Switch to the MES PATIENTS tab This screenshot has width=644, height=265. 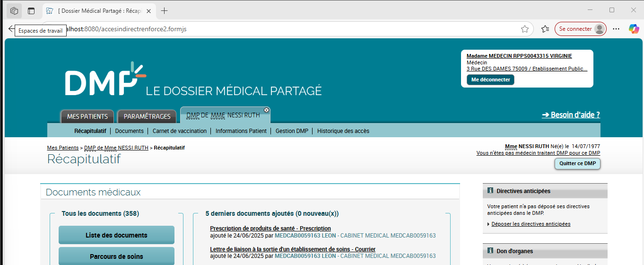(x=87, y=116)
